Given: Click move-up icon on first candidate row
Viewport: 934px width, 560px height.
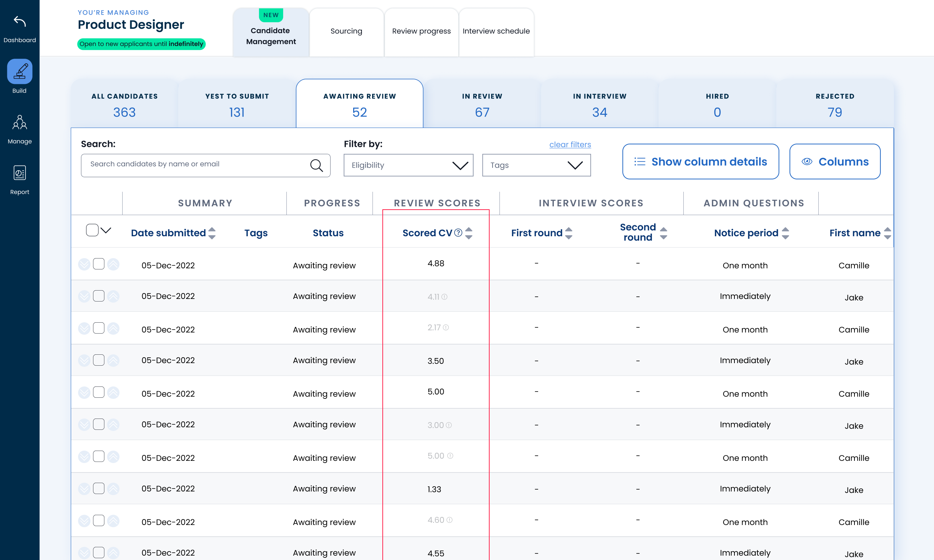Looking at the screenshot, I should pyautogui.click(x=113, y=264).
